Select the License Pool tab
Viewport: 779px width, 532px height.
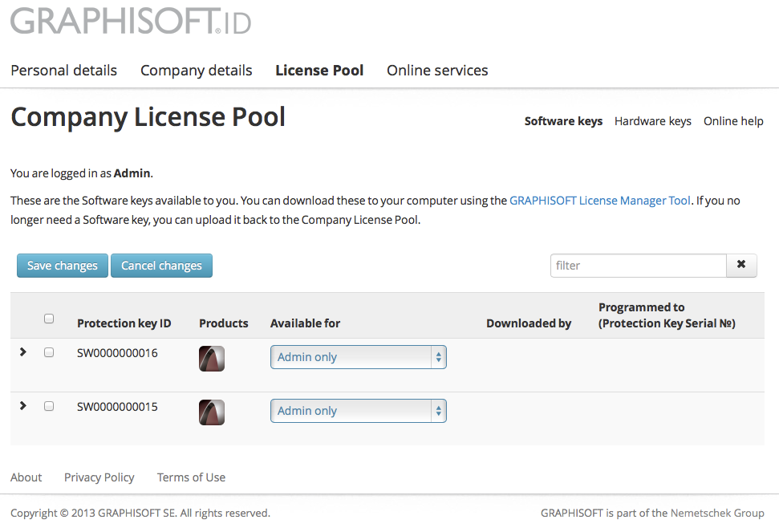(319, 71)
